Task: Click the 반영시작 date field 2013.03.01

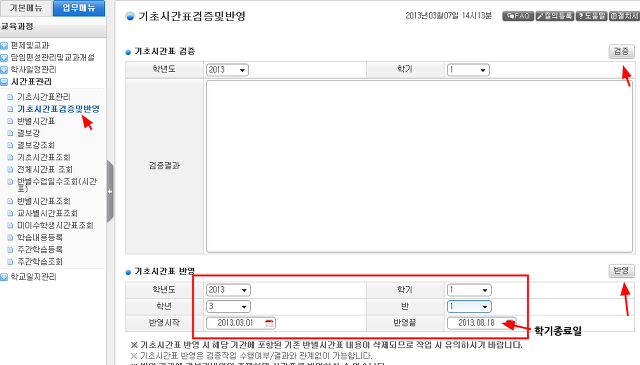Action: coord(241,323)
